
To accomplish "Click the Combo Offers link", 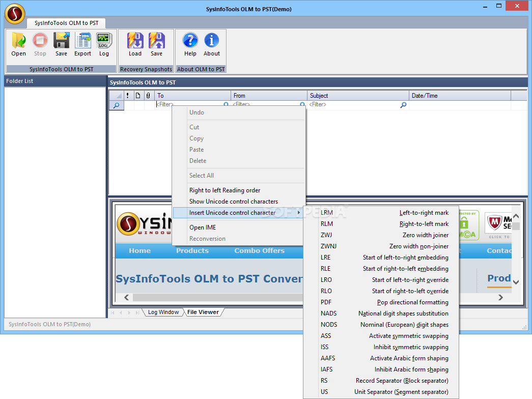I will tap(260, 251).
